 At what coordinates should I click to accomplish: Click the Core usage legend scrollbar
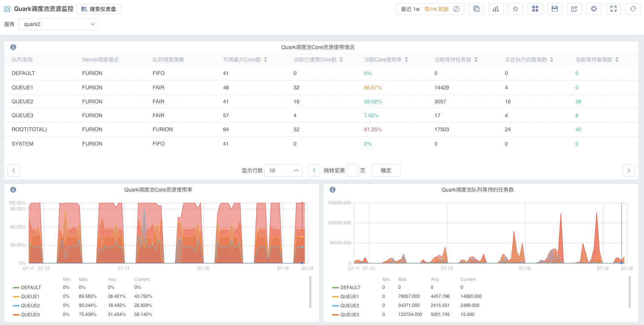310,292
